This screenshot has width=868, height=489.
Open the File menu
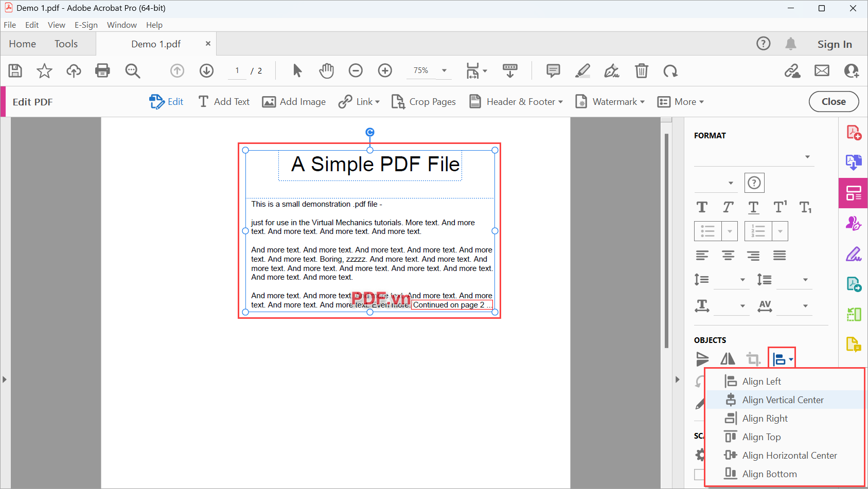[10, 25]
